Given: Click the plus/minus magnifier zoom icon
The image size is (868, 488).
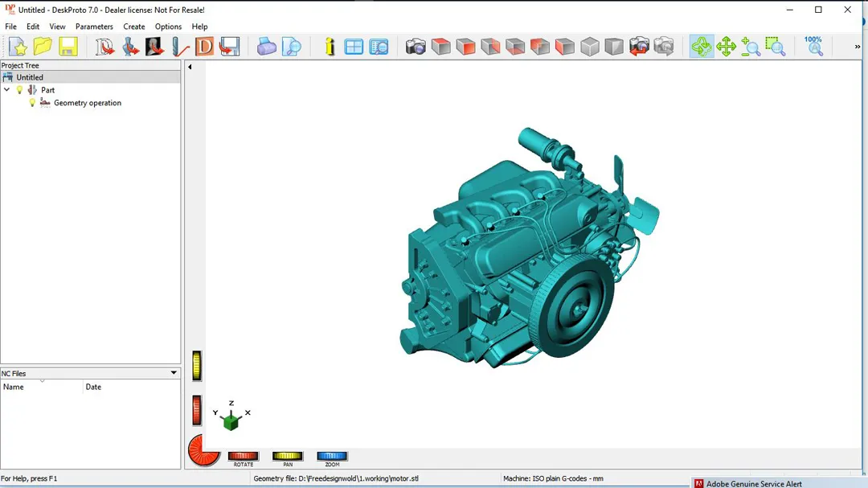Looking at the screenshot, I should point(751,47).
